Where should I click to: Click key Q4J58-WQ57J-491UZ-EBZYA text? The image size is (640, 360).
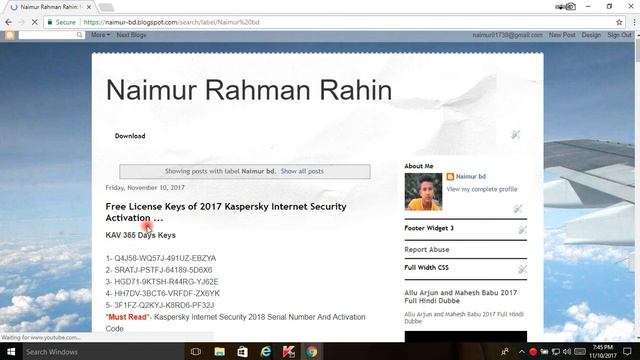tap(165, 258)
